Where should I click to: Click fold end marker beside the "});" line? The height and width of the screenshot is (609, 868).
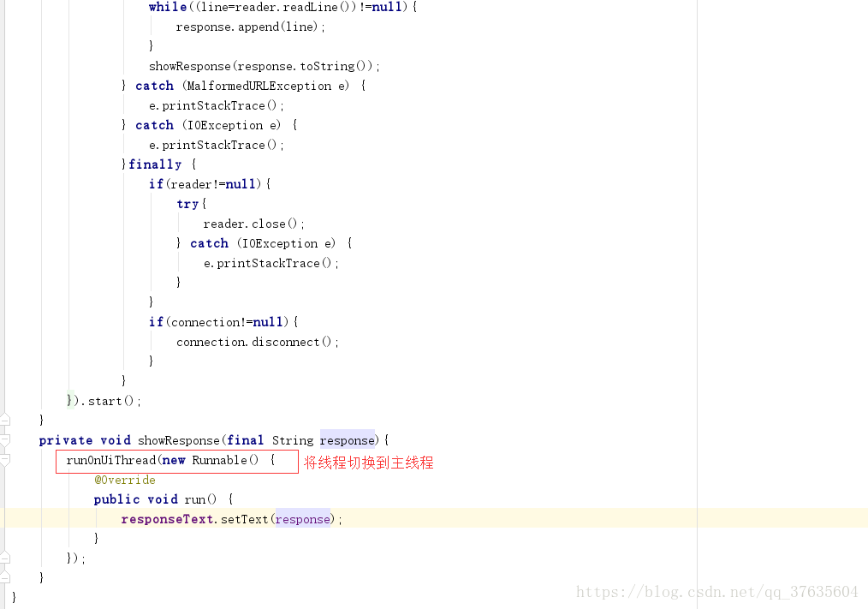[x=5, y=558]
